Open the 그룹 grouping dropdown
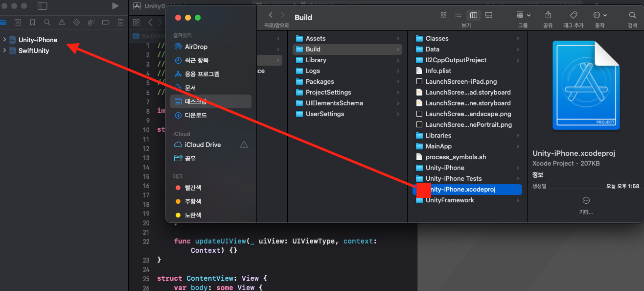Viewport: 644px width, 291px height. click(521, 15)
